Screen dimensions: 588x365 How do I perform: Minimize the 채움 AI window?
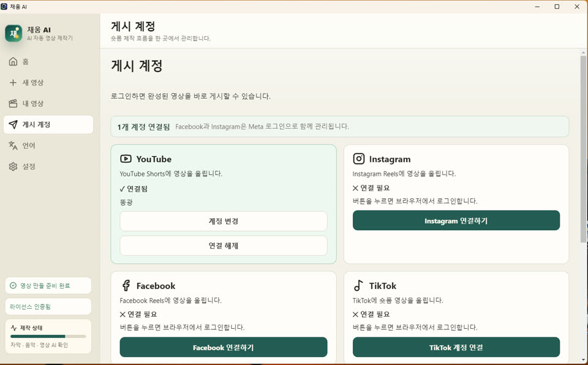pyautogui.click(x=537, y=6)
